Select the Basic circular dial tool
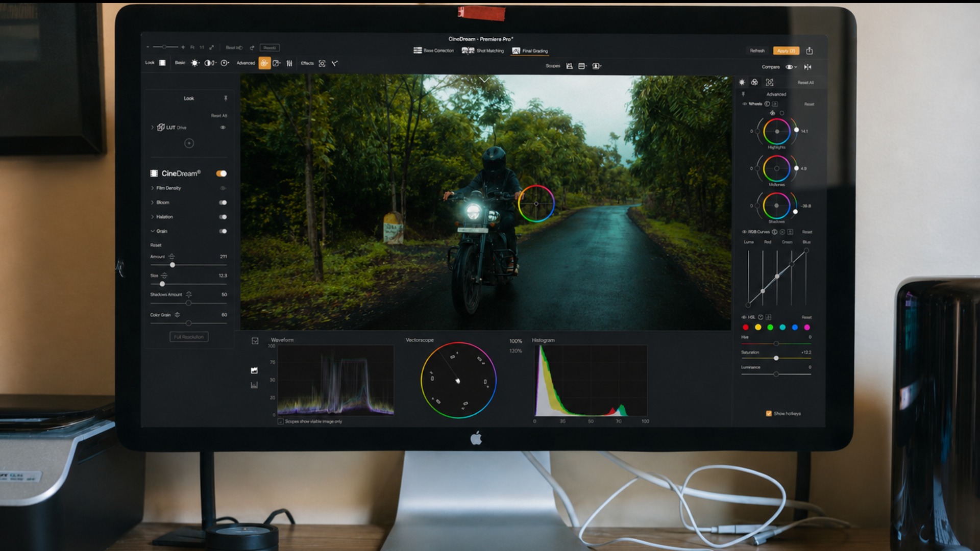This screenshot has height=551, width=980. [225, 63]
